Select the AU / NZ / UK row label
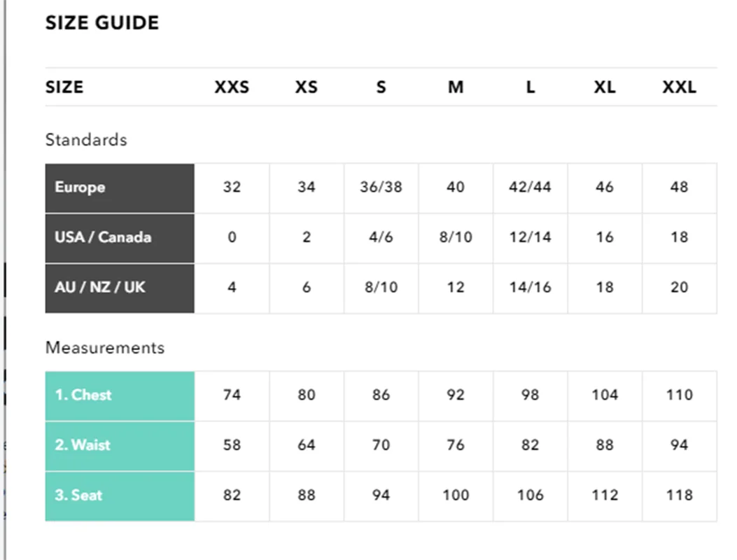737x560 pixels. point(100,287)
